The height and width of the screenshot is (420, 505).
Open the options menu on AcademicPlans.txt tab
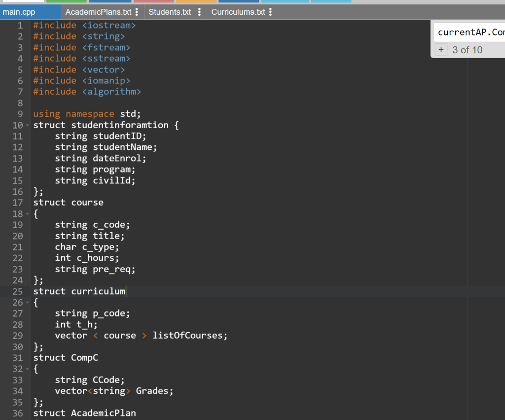click(x=136, y=11)
